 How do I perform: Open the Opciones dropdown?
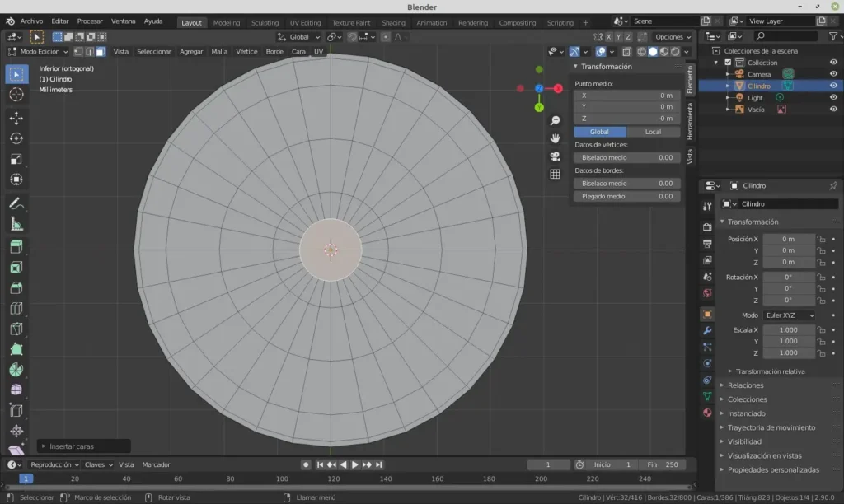[x=673, y=36]
